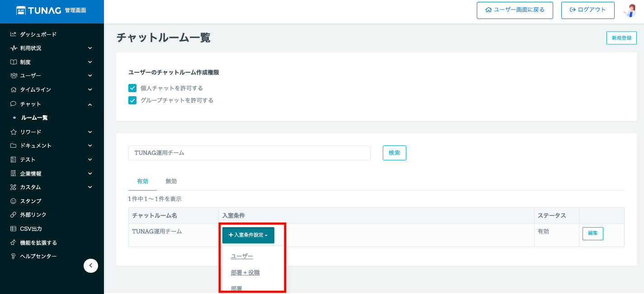Click the 外部リンク chain icon
Image resolution: width=644 pixels, height=294 pixels.
(x=14, y=215)
